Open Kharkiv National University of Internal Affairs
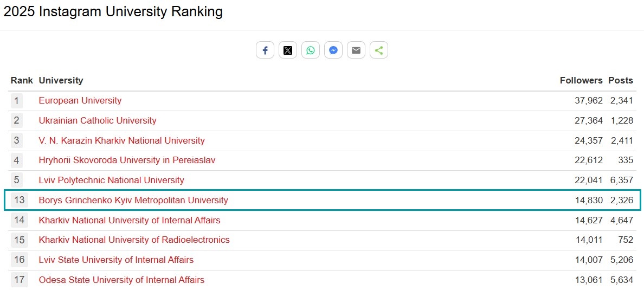This screenshot has width=644, height=290. [130, 220]
